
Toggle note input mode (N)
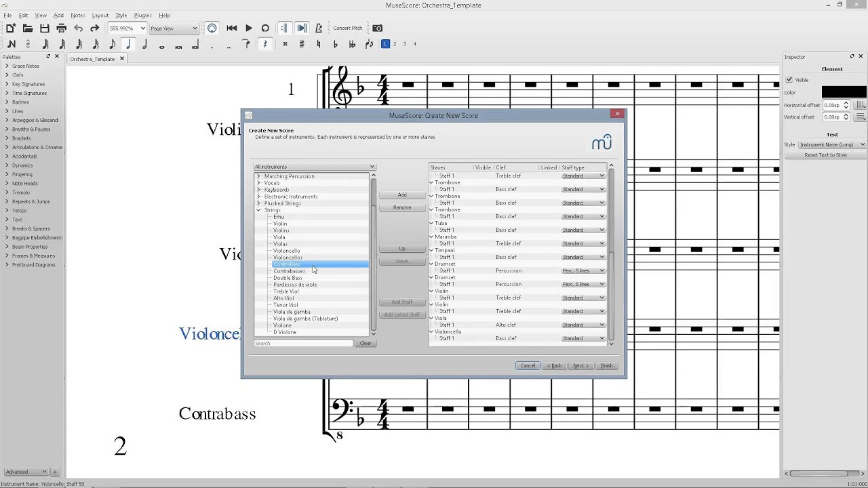(x=11, y=44)
